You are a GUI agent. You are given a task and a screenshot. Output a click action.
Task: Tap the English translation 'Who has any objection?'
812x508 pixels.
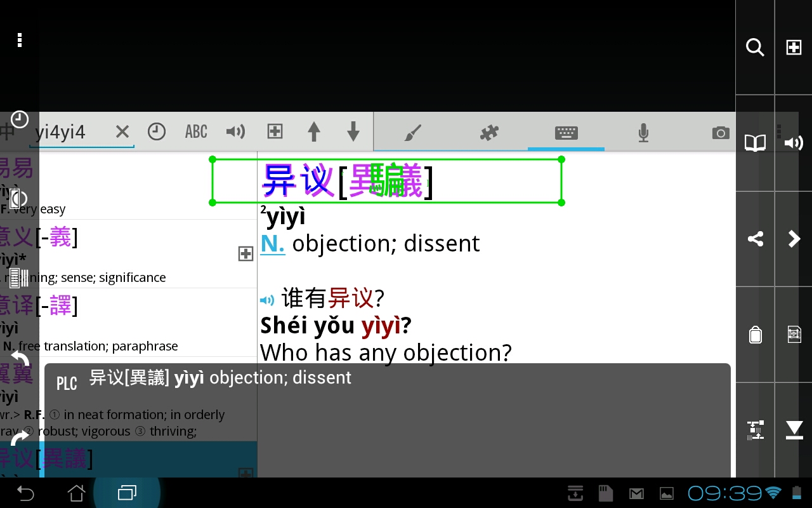(x=386, y=352)
